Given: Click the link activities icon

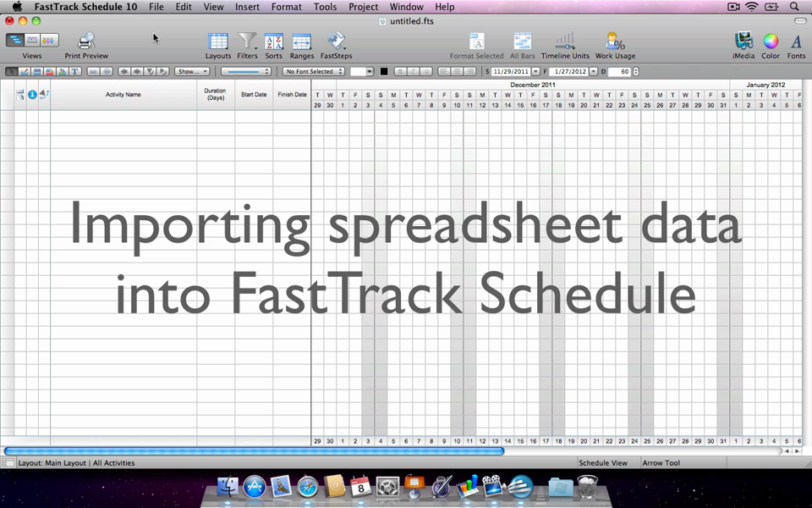Looking at the screenshot, I should coord(93,71).
